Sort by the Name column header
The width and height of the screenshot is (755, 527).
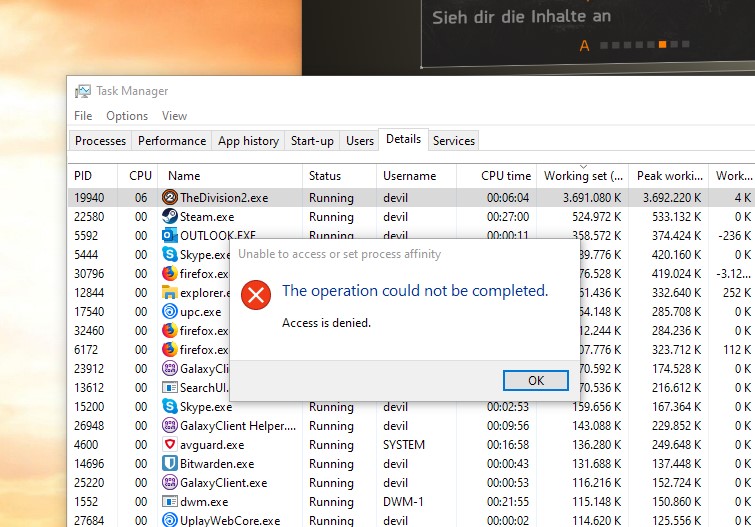[230, 176]
